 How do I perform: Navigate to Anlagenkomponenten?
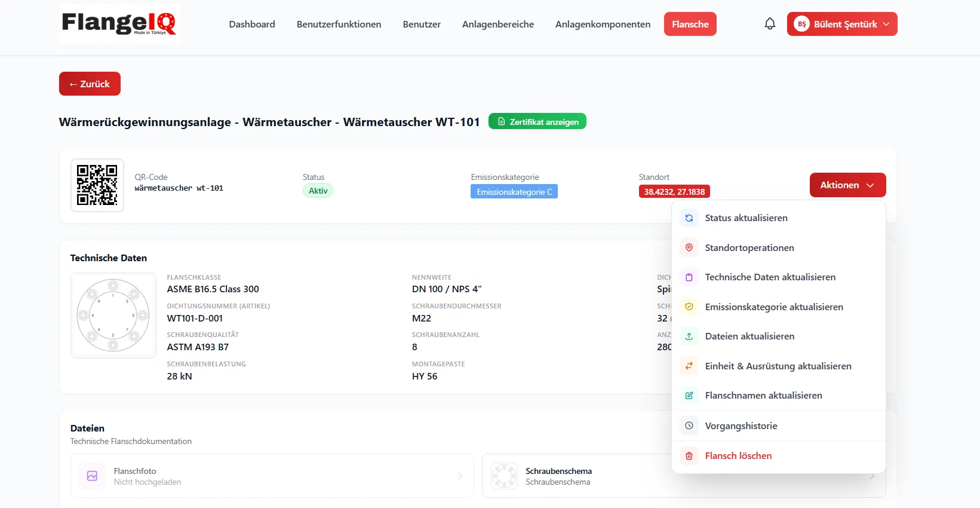tap(603, 24)
